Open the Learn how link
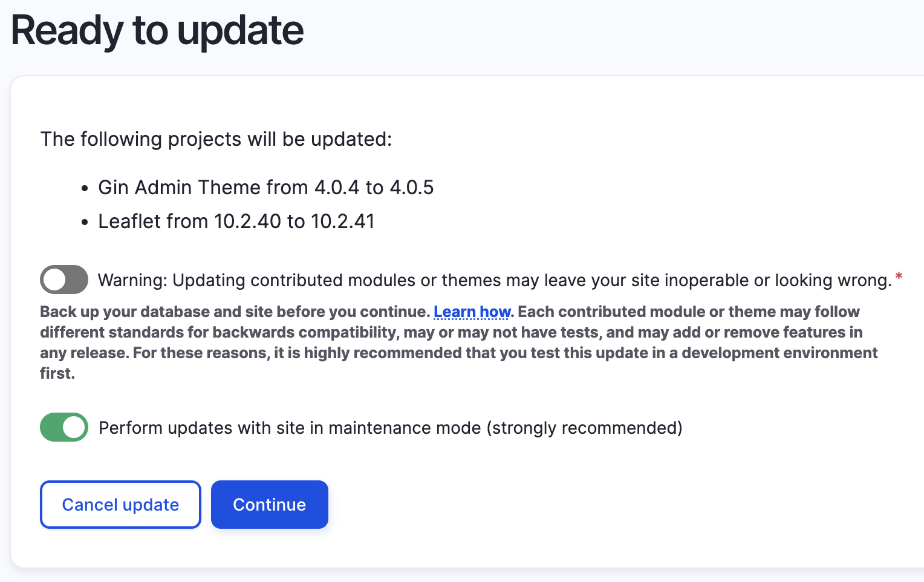The width and height of the screenshot is (924, 582). pos(472,312)
